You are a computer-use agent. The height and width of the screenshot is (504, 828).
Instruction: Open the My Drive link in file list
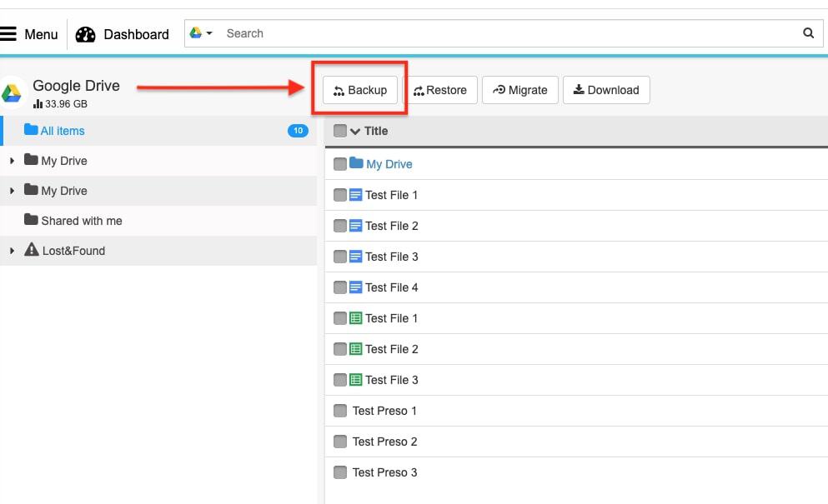[x=389, y=164]
